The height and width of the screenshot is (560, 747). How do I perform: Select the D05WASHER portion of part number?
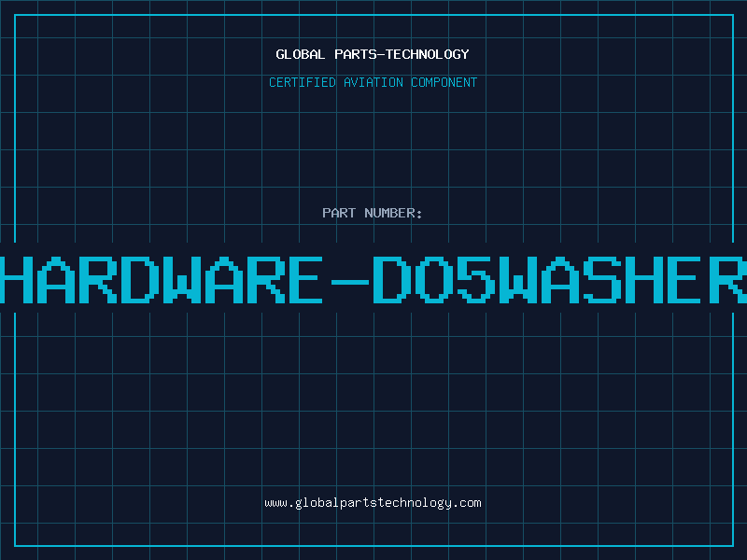(560, 280)
